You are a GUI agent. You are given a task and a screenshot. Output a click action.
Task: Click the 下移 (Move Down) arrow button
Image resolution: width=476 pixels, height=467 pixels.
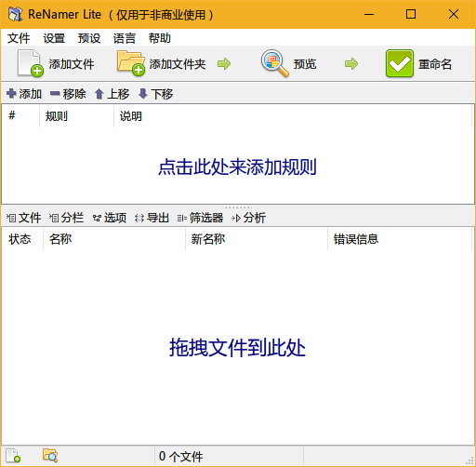click(155, 94)
